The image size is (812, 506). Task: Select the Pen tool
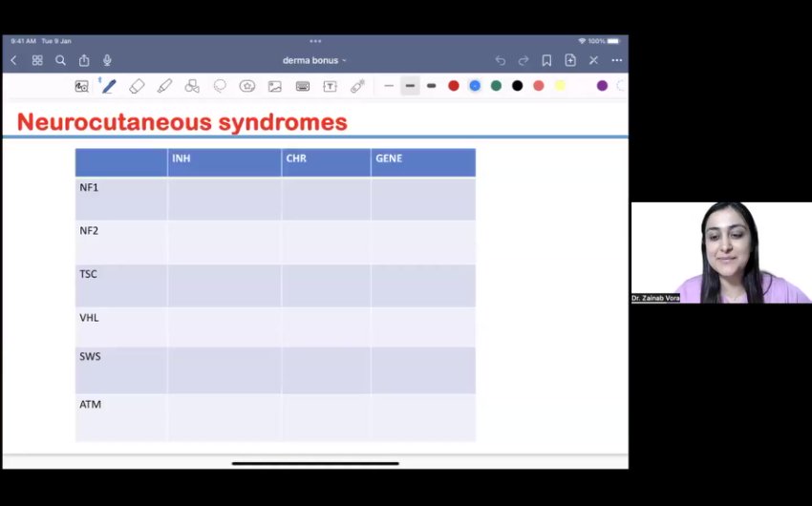(x=109, y=86)
